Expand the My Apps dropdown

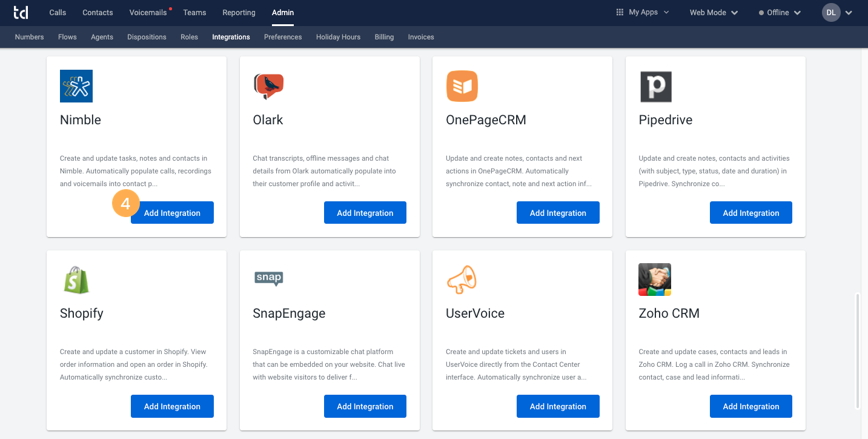pos(643,12)
